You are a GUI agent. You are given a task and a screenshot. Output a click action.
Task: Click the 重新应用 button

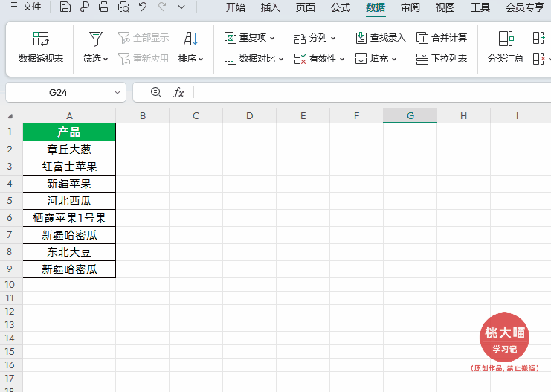(x=144, y=58)
